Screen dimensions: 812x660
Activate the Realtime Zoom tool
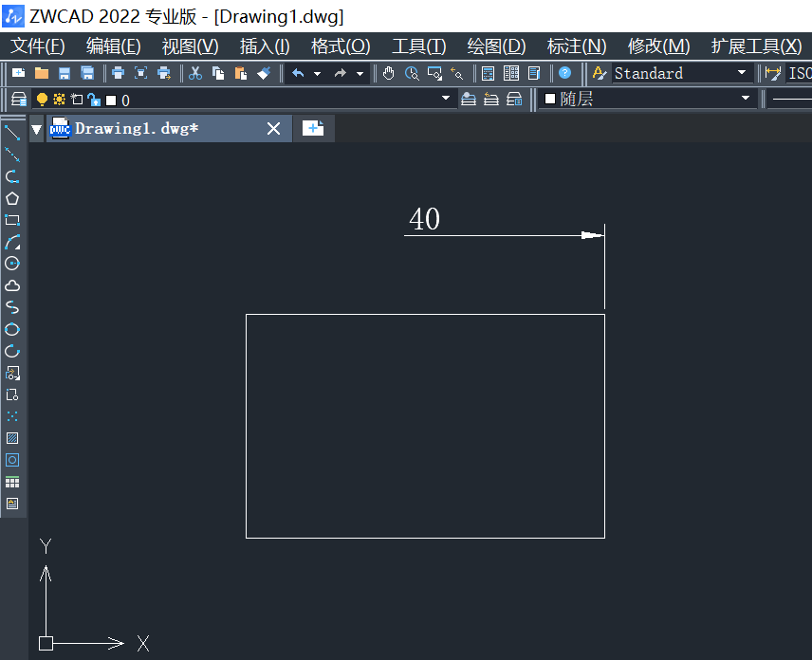tap(412, 74)
